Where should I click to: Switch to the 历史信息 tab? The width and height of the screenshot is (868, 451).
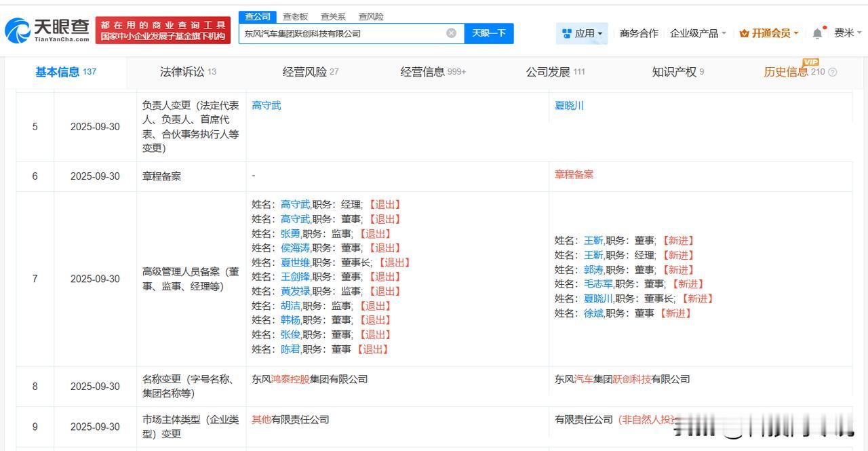794,72
